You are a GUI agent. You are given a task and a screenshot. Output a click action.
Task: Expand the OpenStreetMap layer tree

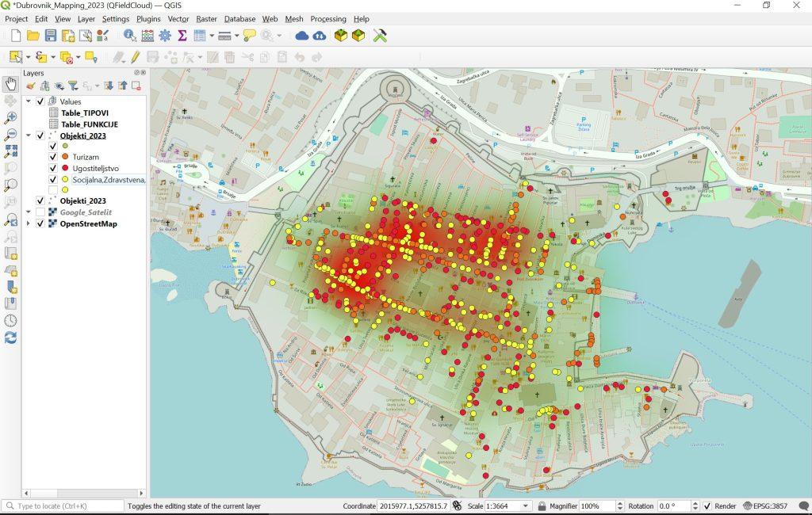[29, 223]
